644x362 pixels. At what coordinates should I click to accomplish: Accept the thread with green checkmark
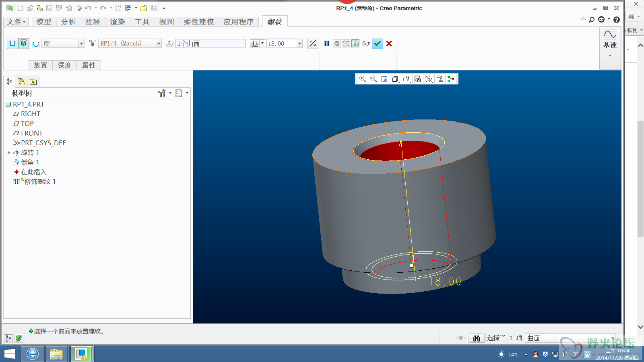[377, 43]
